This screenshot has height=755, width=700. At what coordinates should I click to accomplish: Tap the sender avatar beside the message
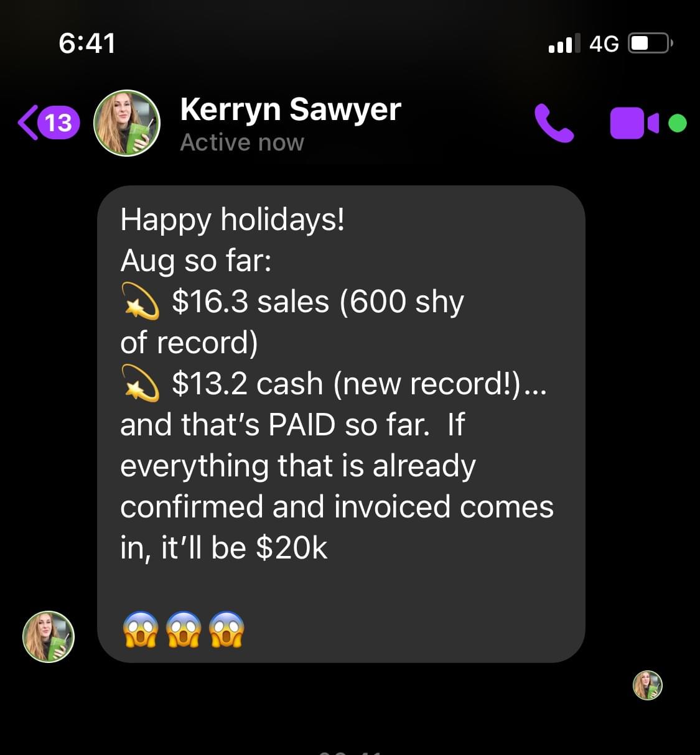pos(49,636)
